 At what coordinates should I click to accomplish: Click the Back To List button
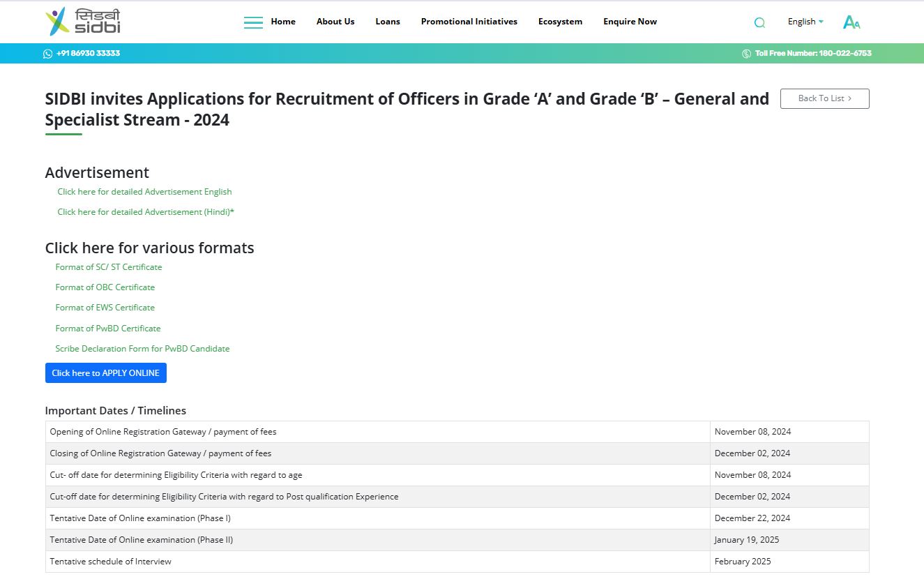[x=824, y=98]
